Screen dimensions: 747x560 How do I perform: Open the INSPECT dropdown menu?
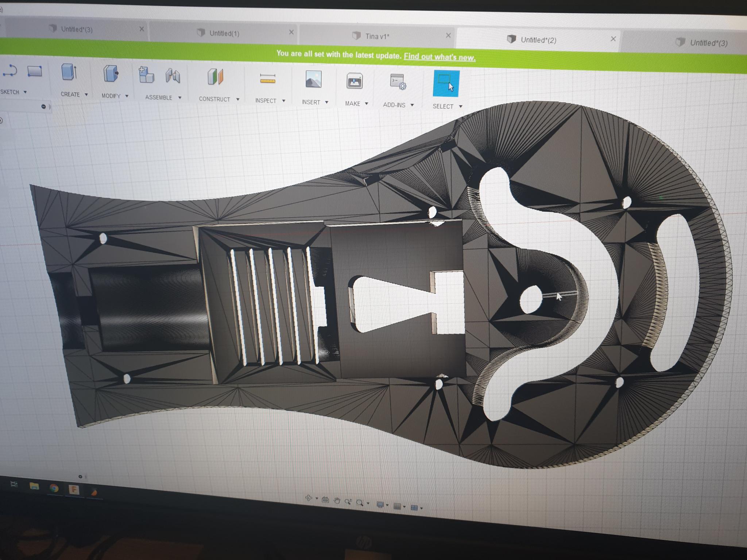pyautogui.click(x=270, y=101)
